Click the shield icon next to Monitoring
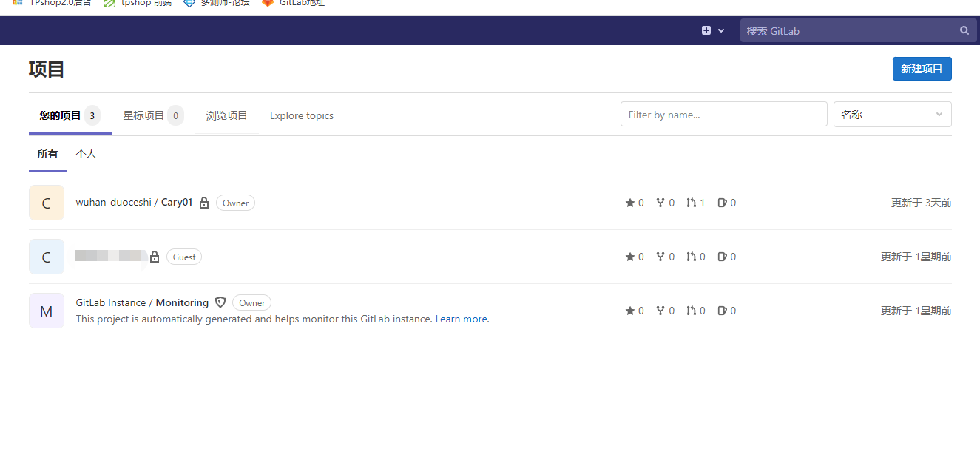Image resolution: width=980 pixels, height=460 pixels. (220, 302)
